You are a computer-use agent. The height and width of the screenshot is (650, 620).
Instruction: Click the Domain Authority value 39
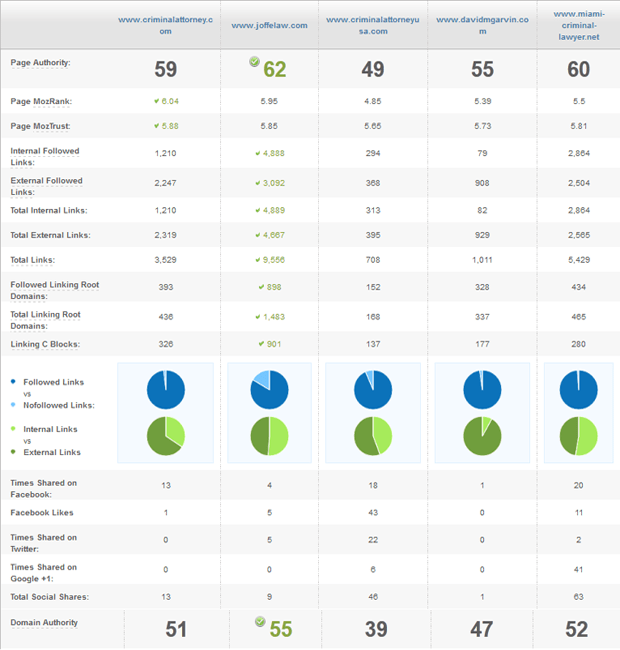(x=376, y=629)
